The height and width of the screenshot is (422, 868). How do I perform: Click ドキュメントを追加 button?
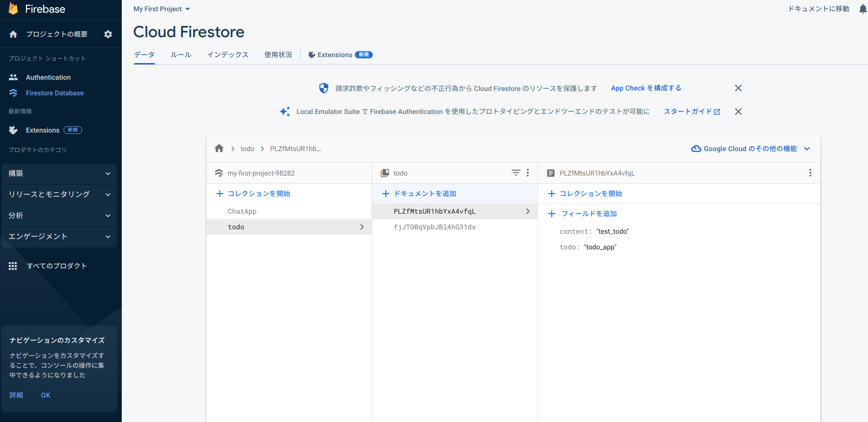coord(425,194)
